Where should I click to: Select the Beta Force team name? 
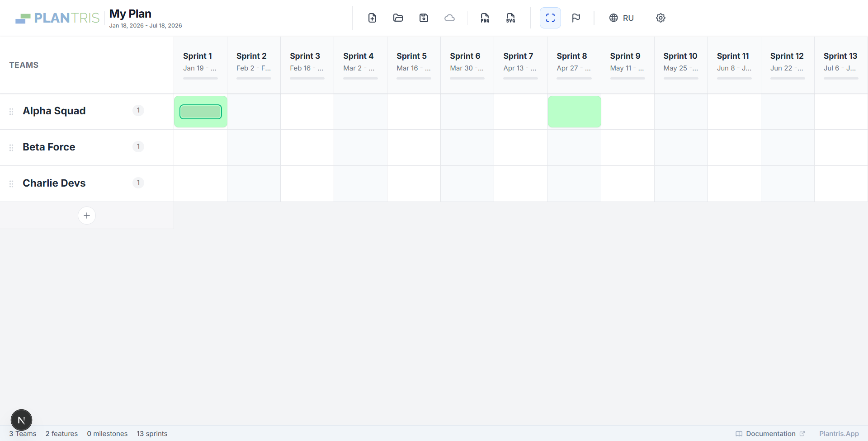pyautogui.click(x=49, y=147)
